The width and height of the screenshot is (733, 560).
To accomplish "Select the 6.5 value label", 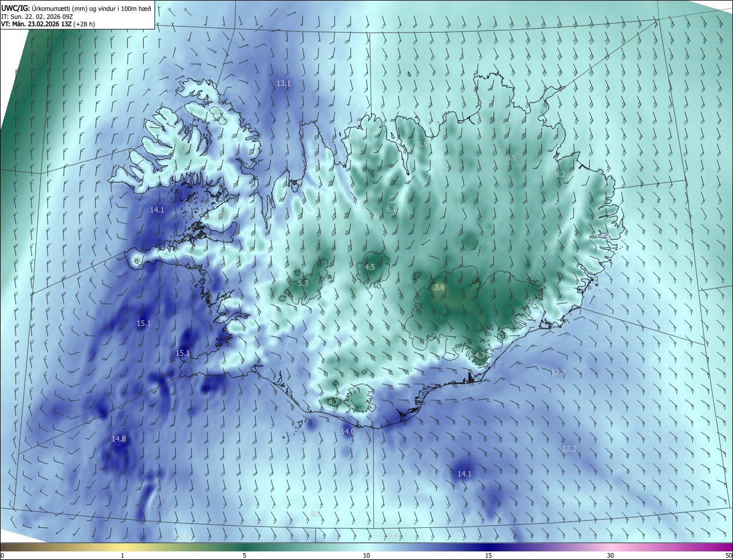I will pyautogui.click(x=511, y=157).
